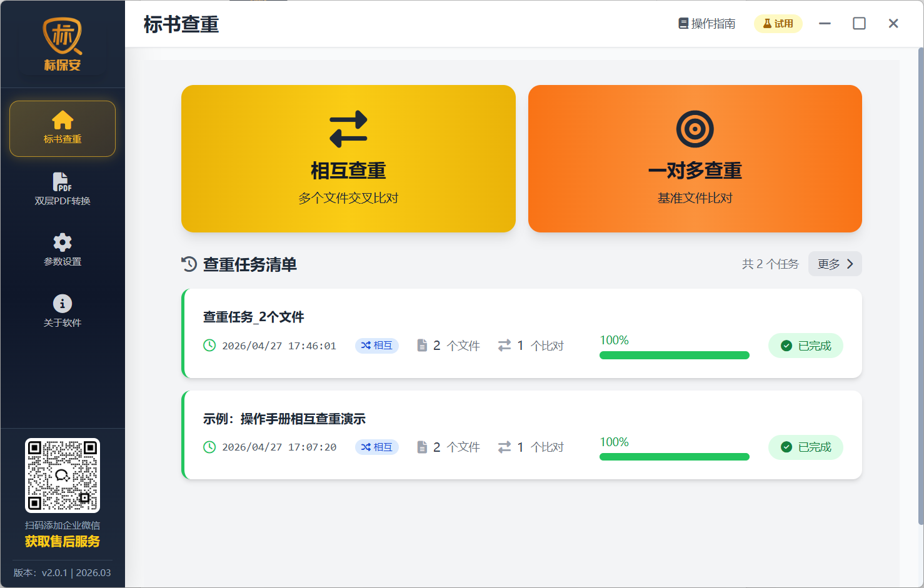924x588 pixels.
Task: Click timestamp 2026/04/27 17:46:01
Action: [x=279, y=346]
